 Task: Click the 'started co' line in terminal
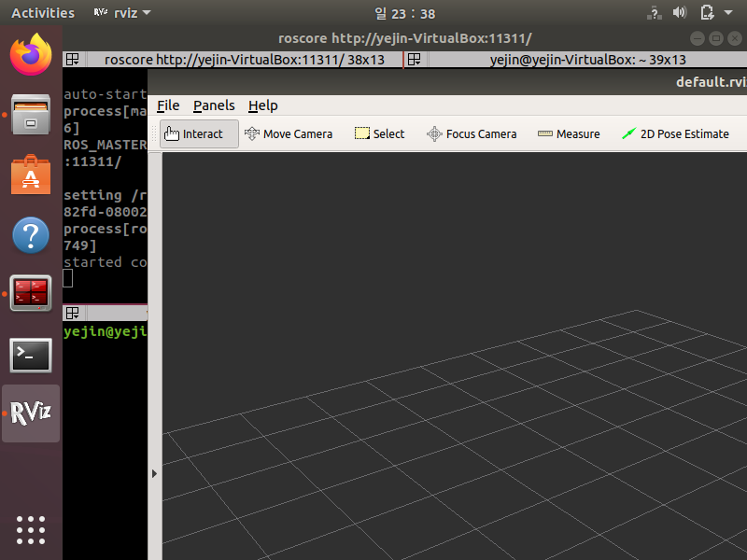tap(106, 262)
